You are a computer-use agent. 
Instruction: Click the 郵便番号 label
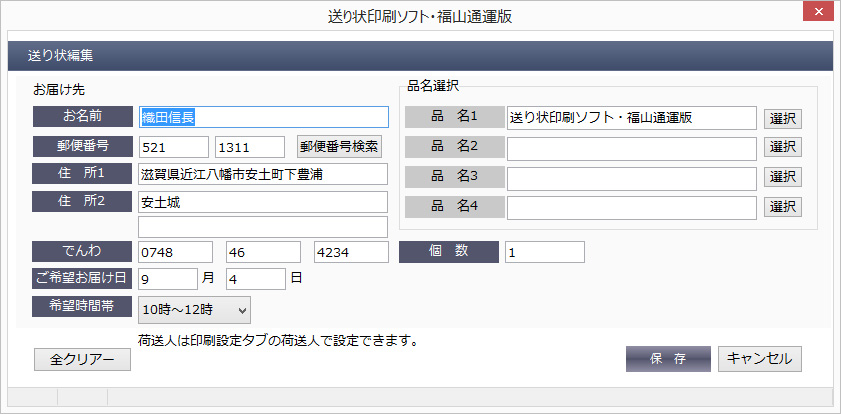coord(82,146)
